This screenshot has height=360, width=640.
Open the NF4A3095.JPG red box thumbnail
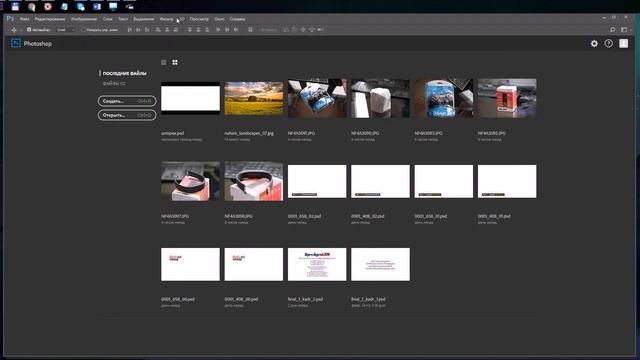pos(507,98)
